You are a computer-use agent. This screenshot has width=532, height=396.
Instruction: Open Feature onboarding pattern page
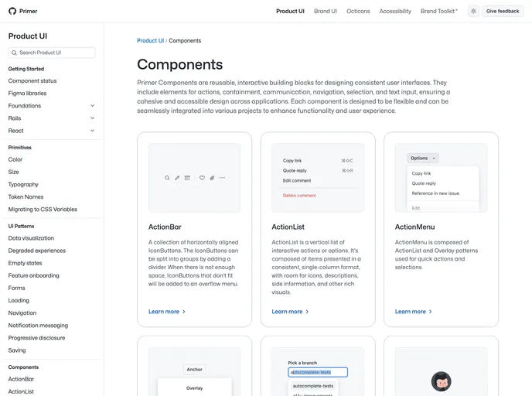(x=33, y=275)
